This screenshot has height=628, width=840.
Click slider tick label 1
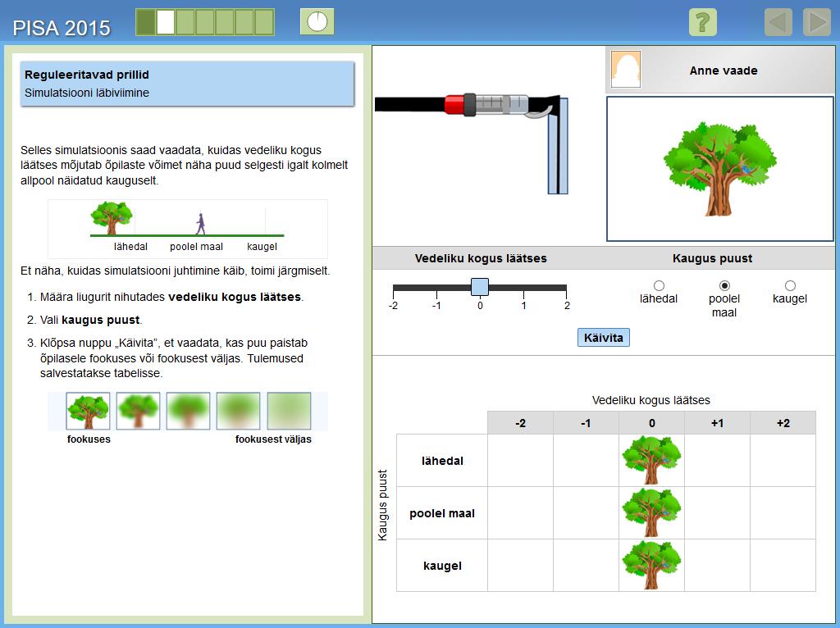tap(524, 306)
